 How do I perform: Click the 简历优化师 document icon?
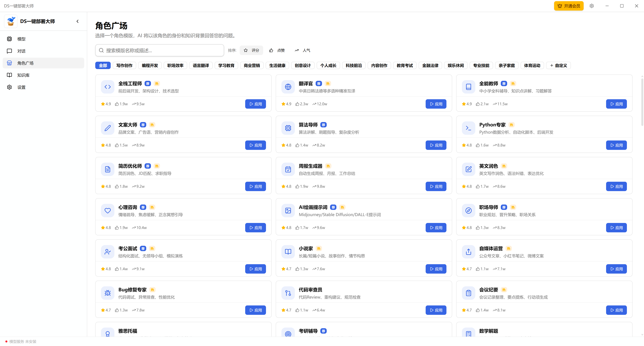(x=108, y=169)
